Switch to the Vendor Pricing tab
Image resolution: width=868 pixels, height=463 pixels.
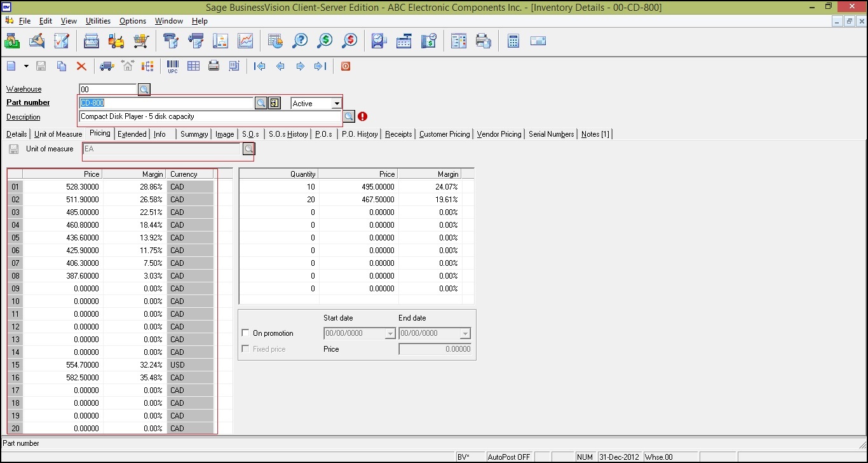(499, 134)
